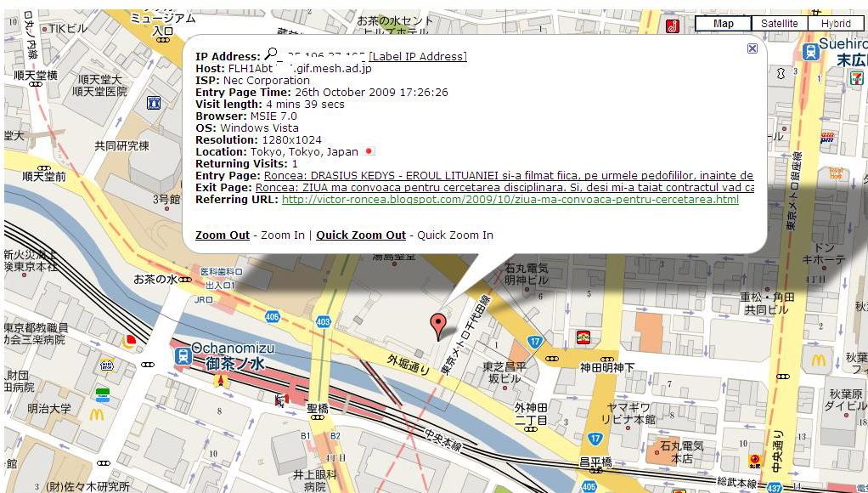The image size is (868, 493).
Task: Click Quick Zoom In text
Action: click(455, 235)
